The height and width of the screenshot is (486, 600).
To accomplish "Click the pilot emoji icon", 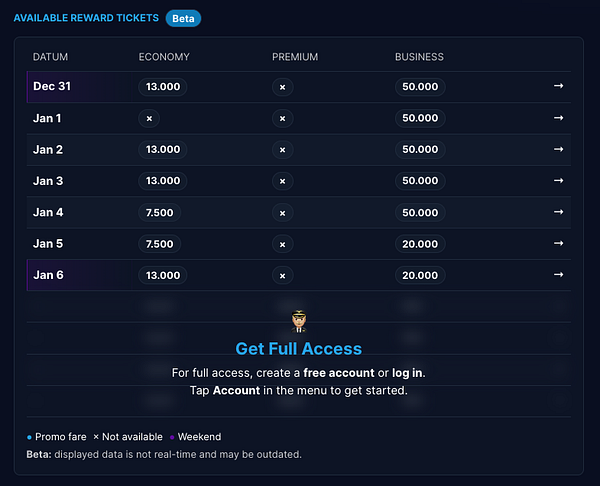I will point(298,321).
